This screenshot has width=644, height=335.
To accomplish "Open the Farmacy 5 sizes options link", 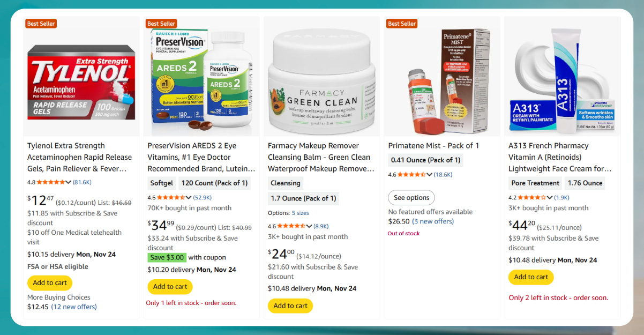I will (300, 213).
